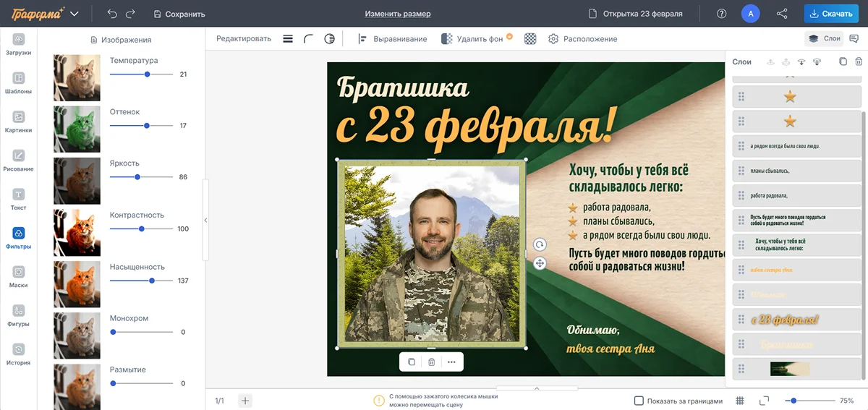Click the Скачать download button
The width and height of the screenshot is (868, 410).
click(x=831, y=14)
